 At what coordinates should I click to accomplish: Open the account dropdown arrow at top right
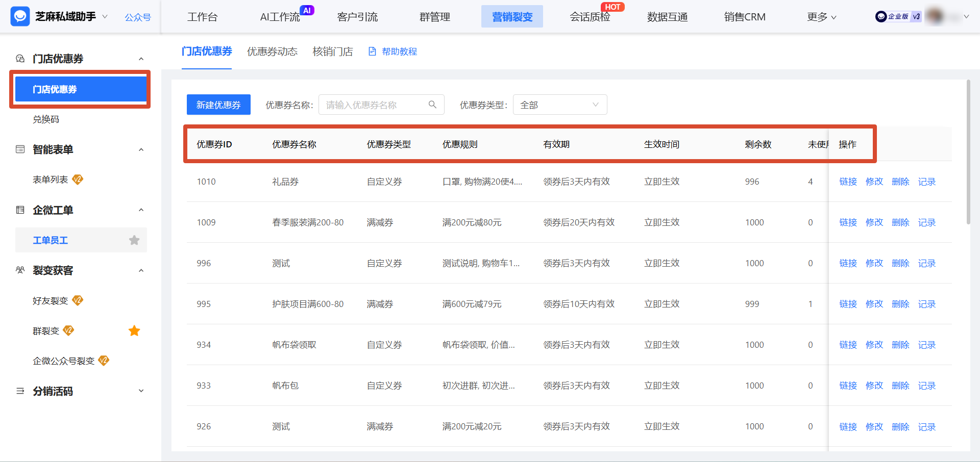(x=966, y=17)
